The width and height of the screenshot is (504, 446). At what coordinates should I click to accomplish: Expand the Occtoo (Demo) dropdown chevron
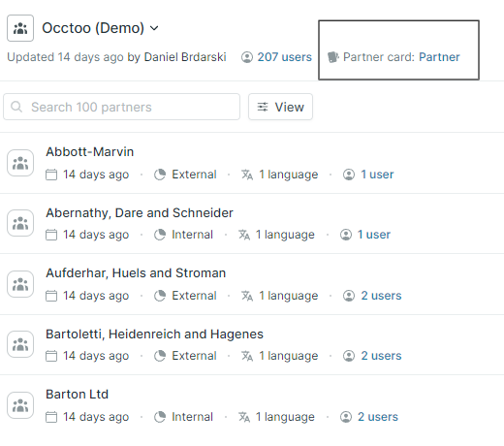154,28
